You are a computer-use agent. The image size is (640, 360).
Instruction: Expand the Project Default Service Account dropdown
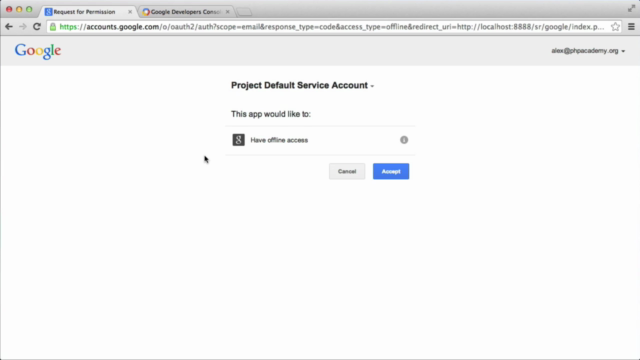302,85
